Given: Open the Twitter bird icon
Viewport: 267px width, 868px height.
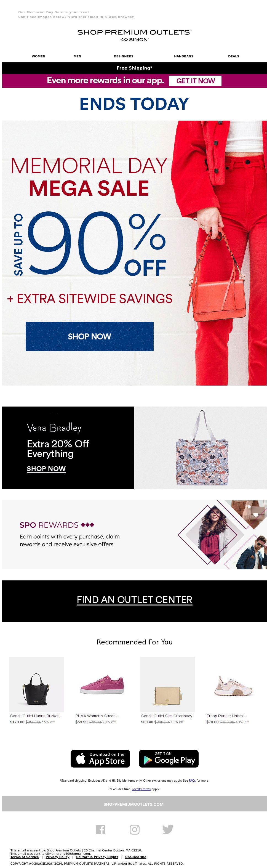Looking at the screenshot, I should [x=168, y=829].
